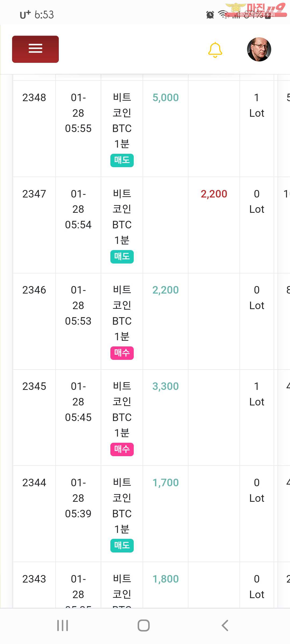Tap the alarm icon in status bar
Image resolution: width=290 pixels, height=644 pixels.
[x=210, y=15]
